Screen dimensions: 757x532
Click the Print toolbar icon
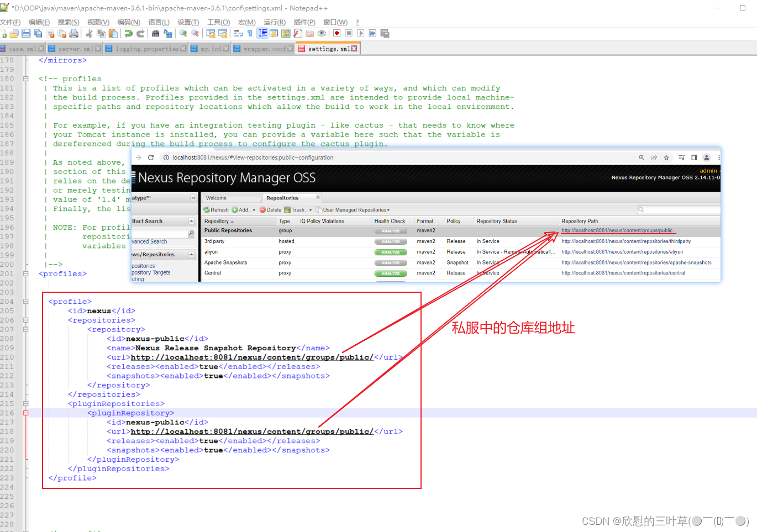pos(73,33)
